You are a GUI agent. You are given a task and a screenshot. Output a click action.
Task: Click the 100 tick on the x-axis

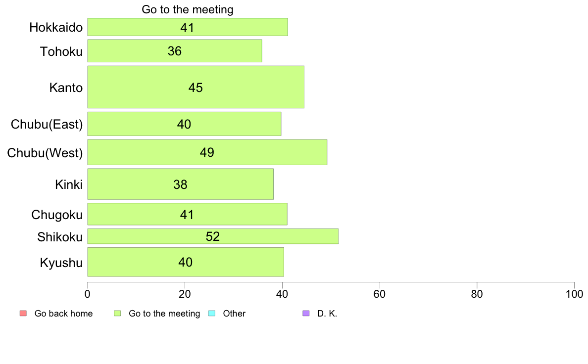click(574, 294)
